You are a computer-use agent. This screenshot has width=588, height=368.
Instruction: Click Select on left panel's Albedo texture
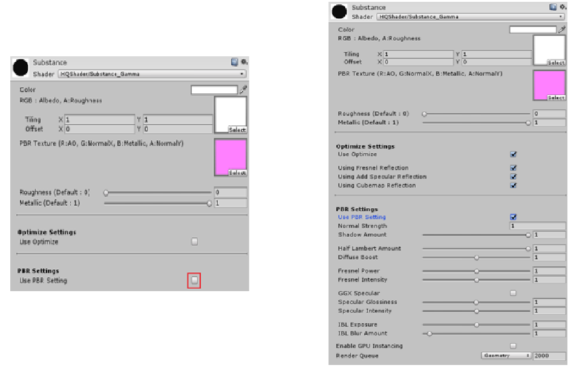click(x=237, y=130)
